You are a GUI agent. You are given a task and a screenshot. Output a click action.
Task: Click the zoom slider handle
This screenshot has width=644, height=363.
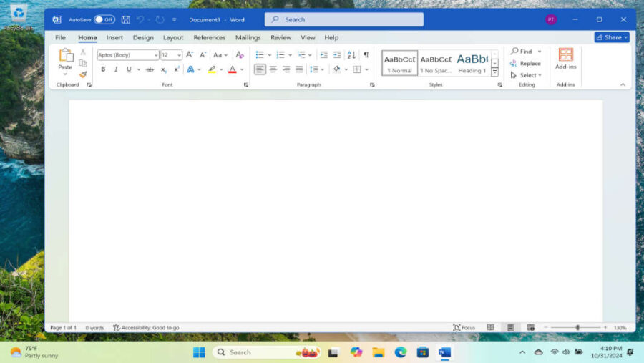point(577,328)
